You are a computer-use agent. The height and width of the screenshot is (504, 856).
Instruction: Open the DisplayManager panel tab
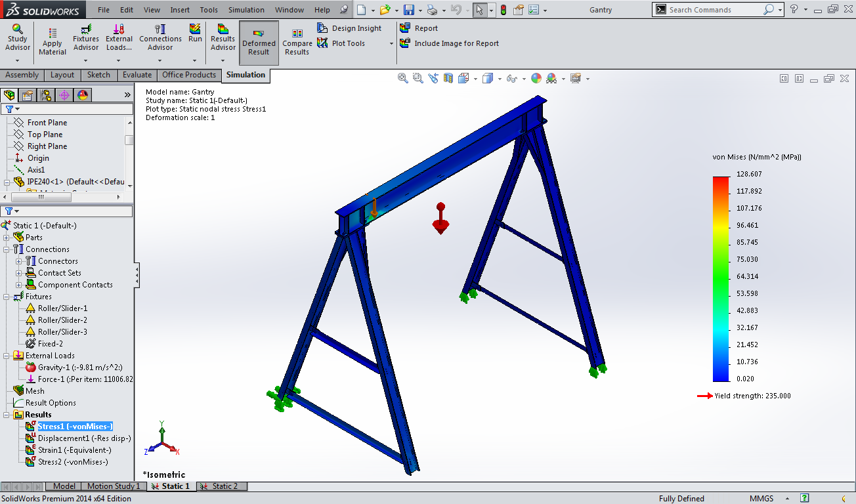82,95
